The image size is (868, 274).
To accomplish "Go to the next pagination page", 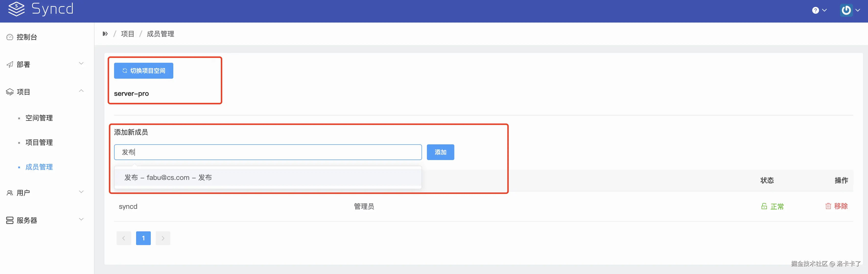I will tap(163, 238).
